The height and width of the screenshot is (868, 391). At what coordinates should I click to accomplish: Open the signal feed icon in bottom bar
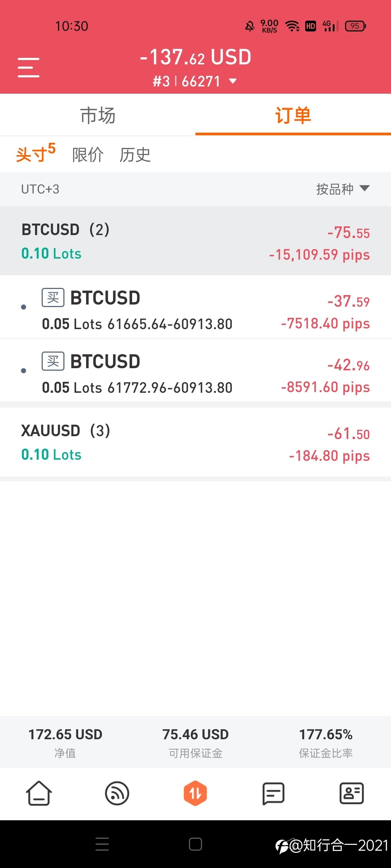pyautogui.click(x=117, y=793)
